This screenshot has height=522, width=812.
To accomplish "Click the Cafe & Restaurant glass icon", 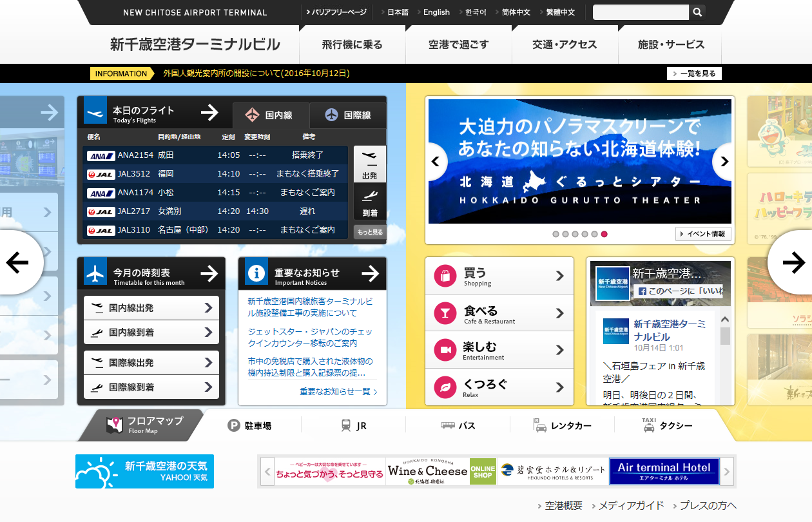I will click(x=445, y=313).
